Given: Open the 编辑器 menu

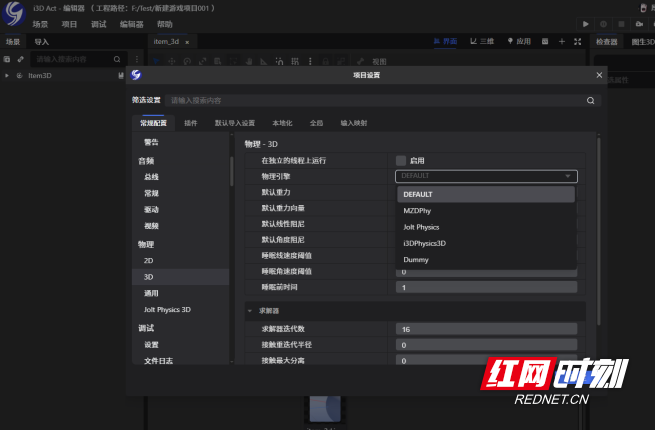Looking at the screenshot, I should point(132,24).
